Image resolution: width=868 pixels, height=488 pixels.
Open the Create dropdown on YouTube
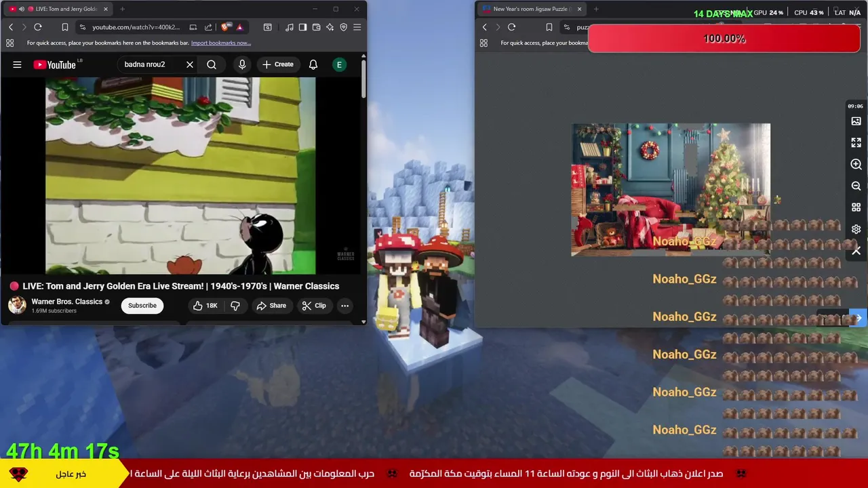point(278,64)
